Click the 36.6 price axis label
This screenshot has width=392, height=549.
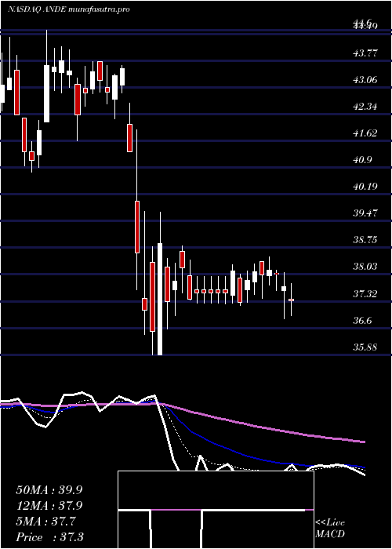click(x=362, y=320)
